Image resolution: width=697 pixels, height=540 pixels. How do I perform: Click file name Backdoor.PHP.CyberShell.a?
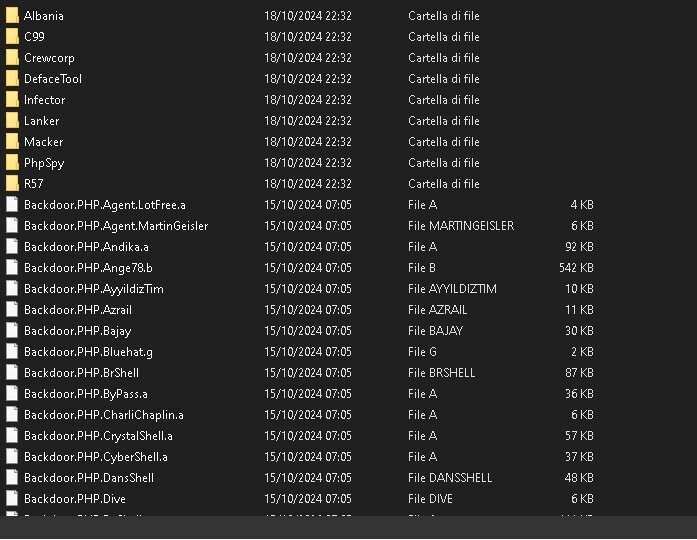[x=96, y=457]
